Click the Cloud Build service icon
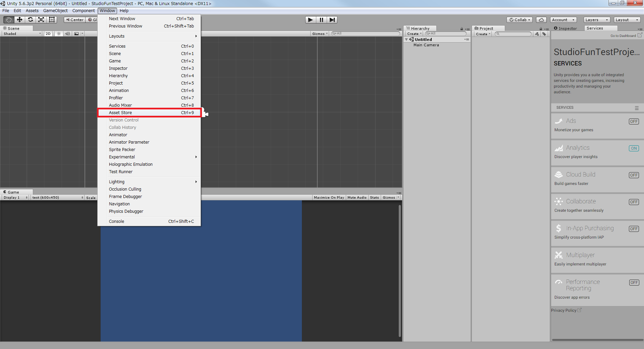This screenshot has height=349, width=644. [558, 174]
